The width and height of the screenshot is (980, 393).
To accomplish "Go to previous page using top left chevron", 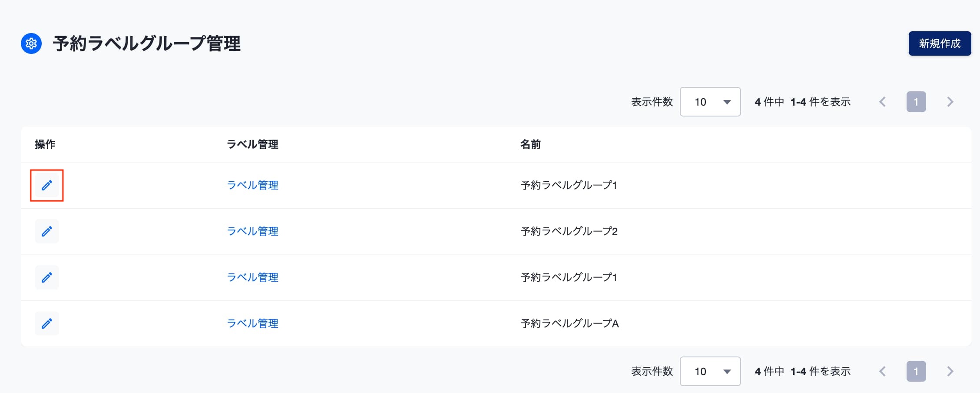I will click(882, 102).
